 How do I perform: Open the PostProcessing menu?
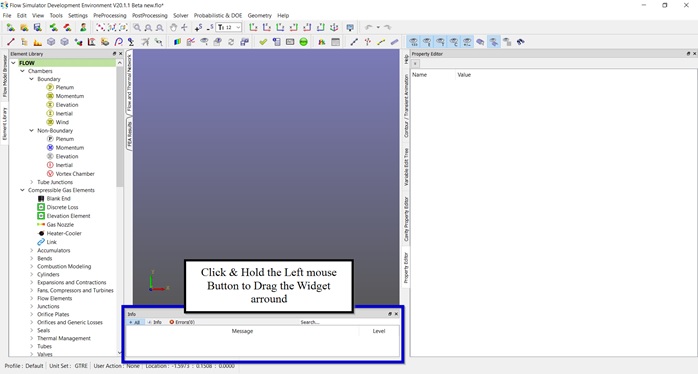pos(150,15)
